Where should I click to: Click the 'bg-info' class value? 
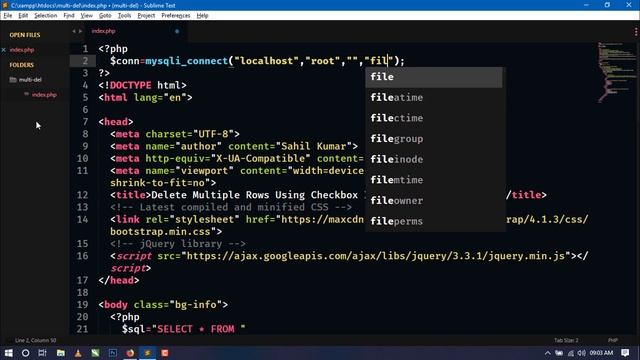196,304
